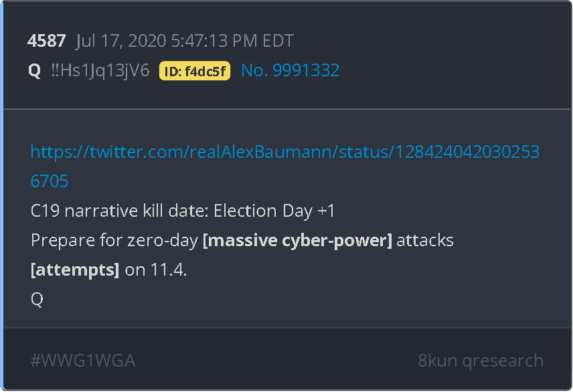Click the Q signature below the message
The image size is (573, 392).
tap(37, 299)
